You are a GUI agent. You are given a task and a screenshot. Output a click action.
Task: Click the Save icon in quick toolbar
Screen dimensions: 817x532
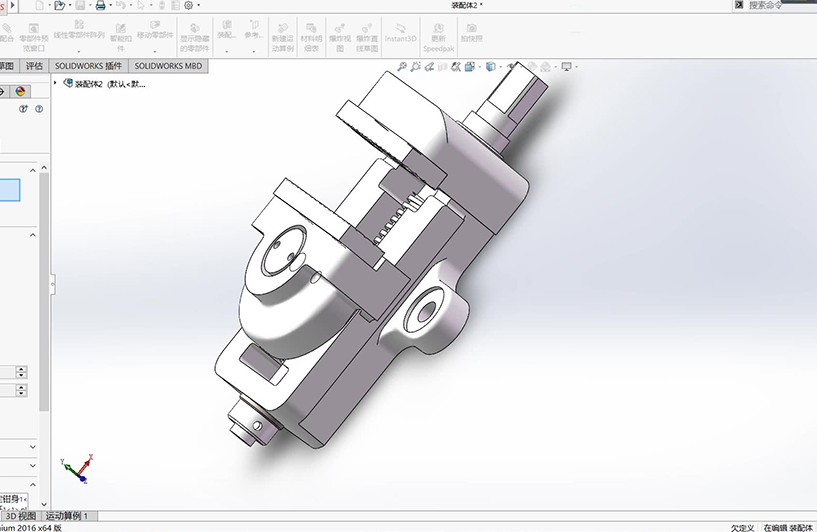pyautogui.click(x=80, y=5)
